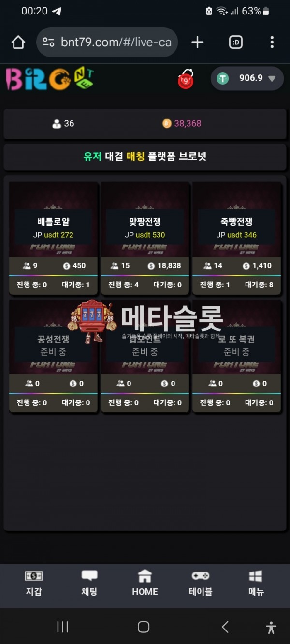Tap the Android back navigation button
The width and height of the screenshot is (290, 644).
click(x=225, y=627)
